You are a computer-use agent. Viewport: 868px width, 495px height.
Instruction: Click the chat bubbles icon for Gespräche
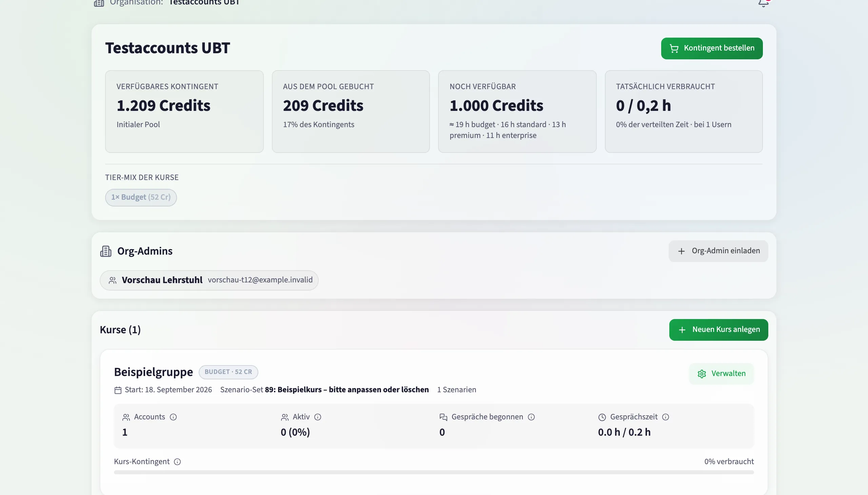(x=443, y=417)
